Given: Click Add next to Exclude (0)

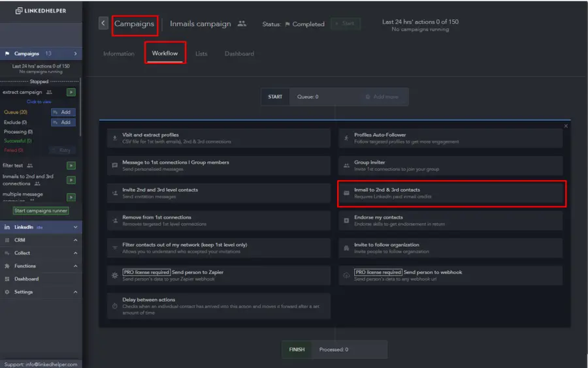Looking at the screenshot, I should (x=63, y=122).
